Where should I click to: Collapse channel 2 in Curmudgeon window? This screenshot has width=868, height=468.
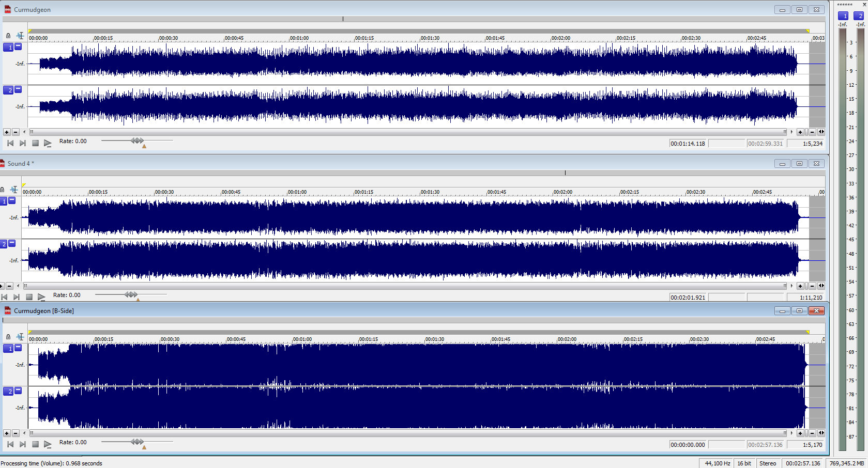pos(18,89)
